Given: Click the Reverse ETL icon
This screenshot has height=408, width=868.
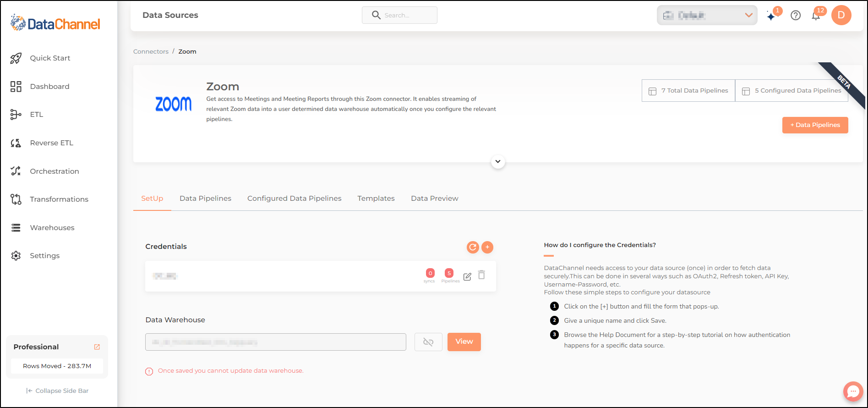Looking at the screenshot, I should point(16,143).
